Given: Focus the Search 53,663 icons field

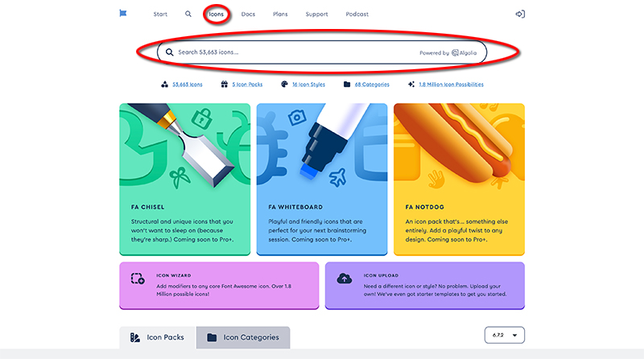Looking at the screenshot, I should pyautogui.click(x=290, y=53).
